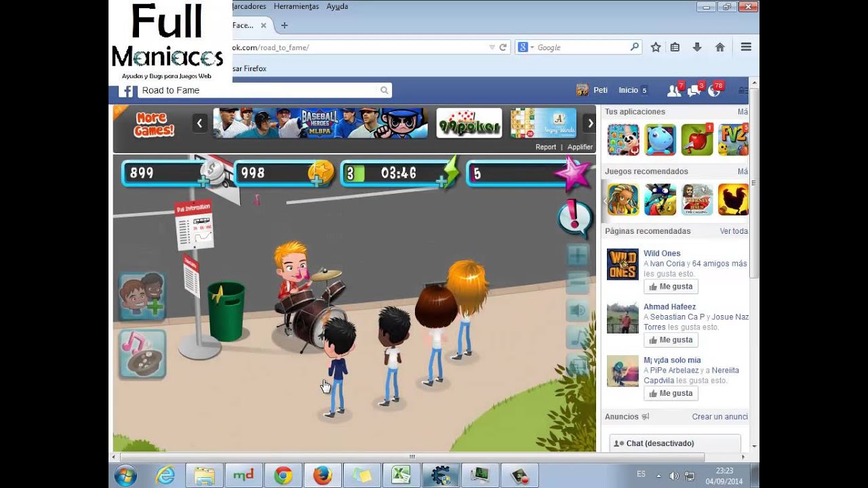
Task: Zoom out with the game minus button
Action: 578,283
